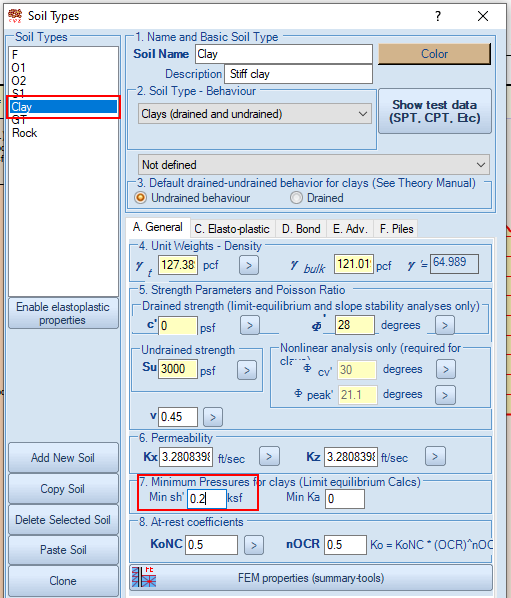Click the Description field with Stiff clay
Screen dimensions: 511x598
pos(299,74)
